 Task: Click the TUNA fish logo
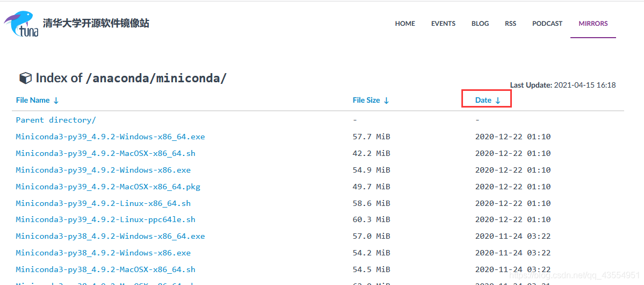[x=21, y=24]
